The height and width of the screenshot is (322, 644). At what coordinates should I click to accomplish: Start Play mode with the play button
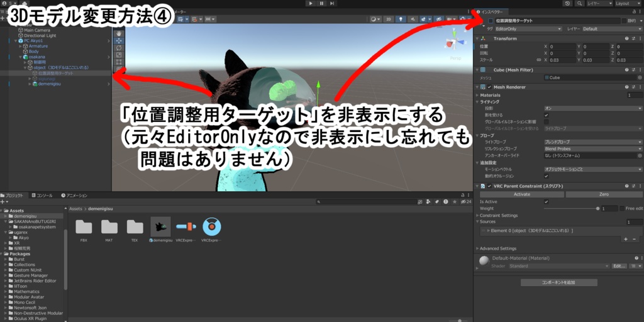[311, 3]
